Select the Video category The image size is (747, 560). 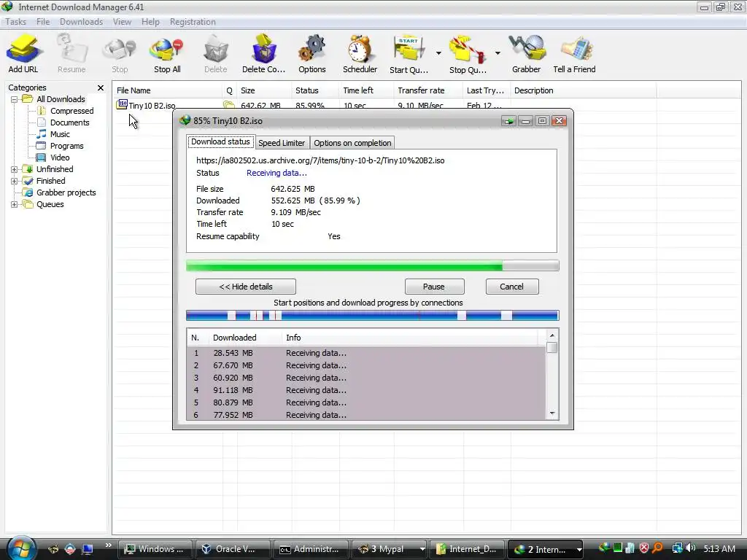tap(60, 157)
